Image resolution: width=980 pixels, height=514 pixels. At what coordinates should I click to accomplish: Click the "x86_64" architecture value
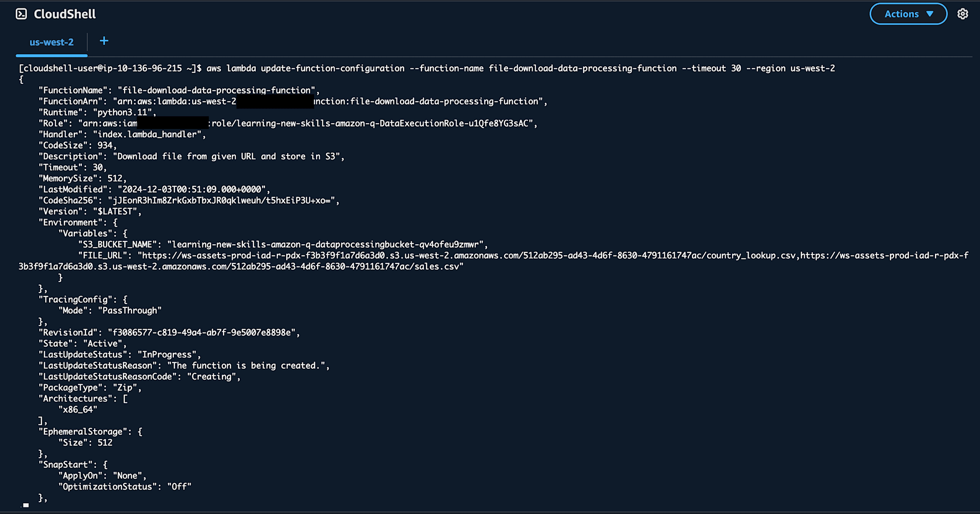(77, 410)
